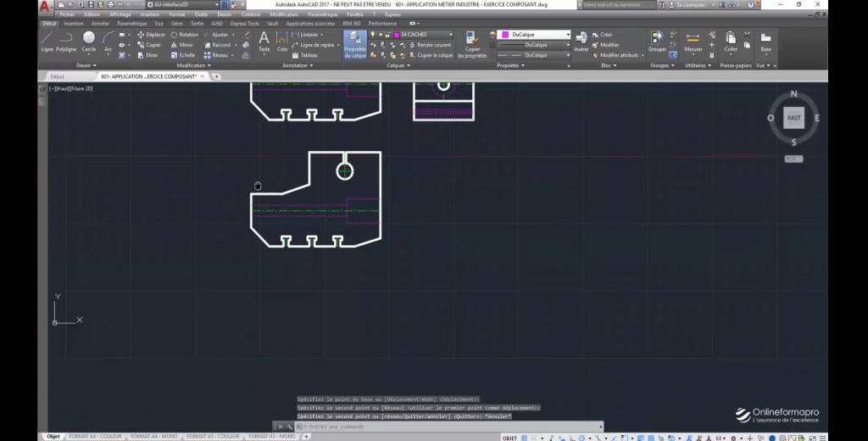Toggle grid display in status bar

(524, 438)
